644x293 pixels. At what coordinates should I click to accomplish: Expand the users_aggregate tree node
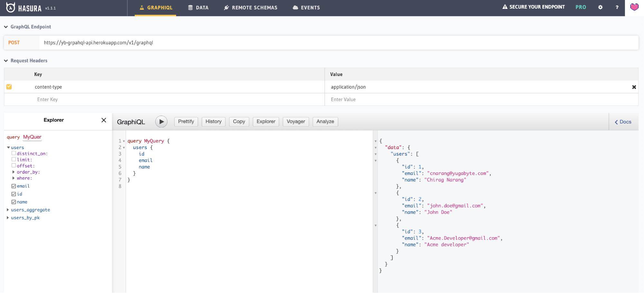coord(8,210)
